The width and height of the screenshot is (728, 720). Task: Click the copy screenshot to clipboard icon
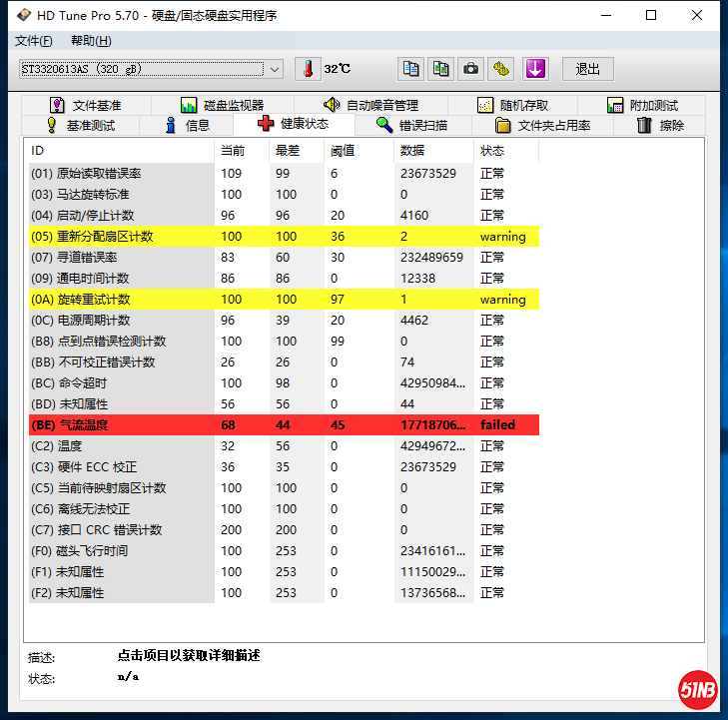pyautogui.click(x=440, y=69)
